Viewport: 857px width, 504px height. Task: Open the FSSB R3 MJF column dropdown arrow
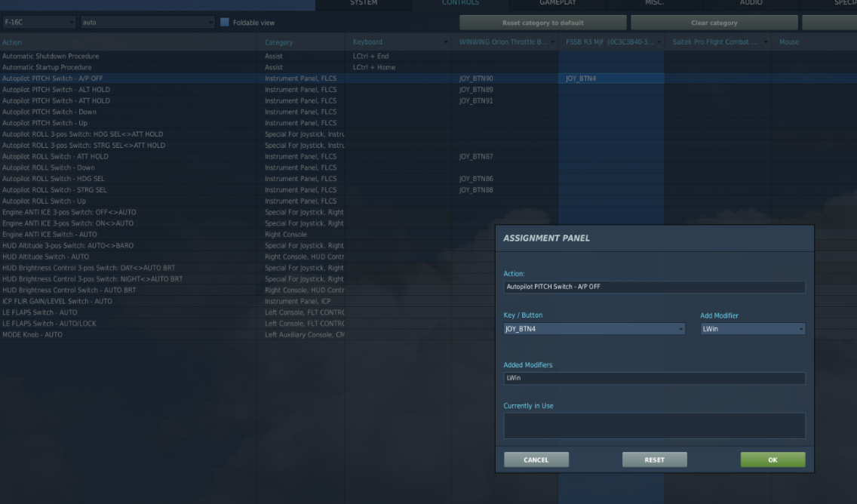pos(659,42)
